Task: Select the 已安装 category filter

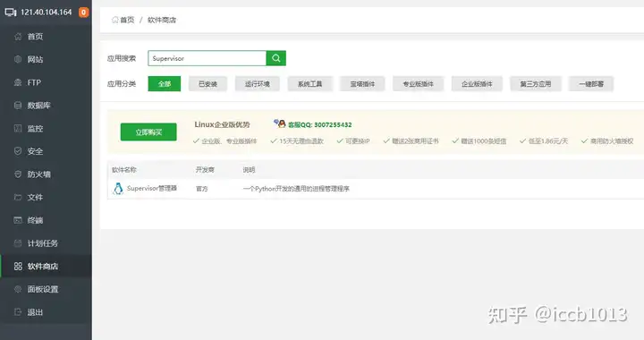Action: 208,84
